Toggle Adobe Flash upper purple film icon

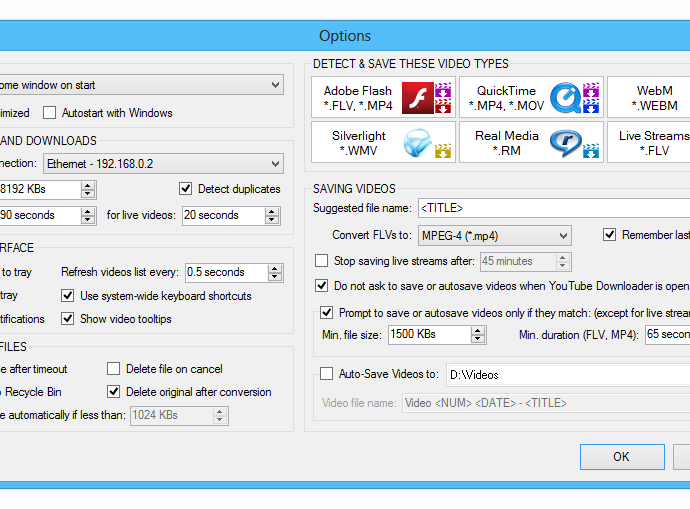point(443,90)
